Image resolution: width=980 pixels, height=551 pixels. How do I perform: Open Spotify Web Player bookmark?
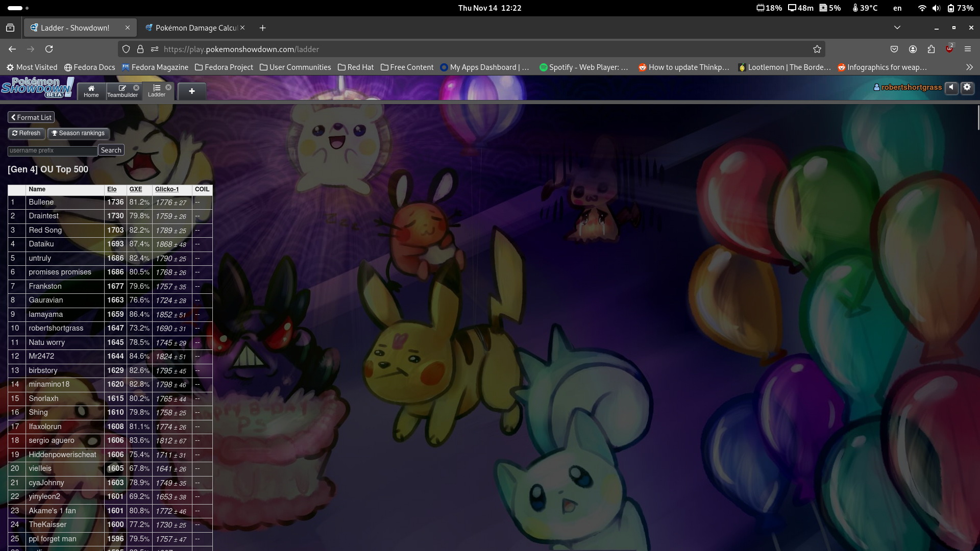[x=584, y=67]
